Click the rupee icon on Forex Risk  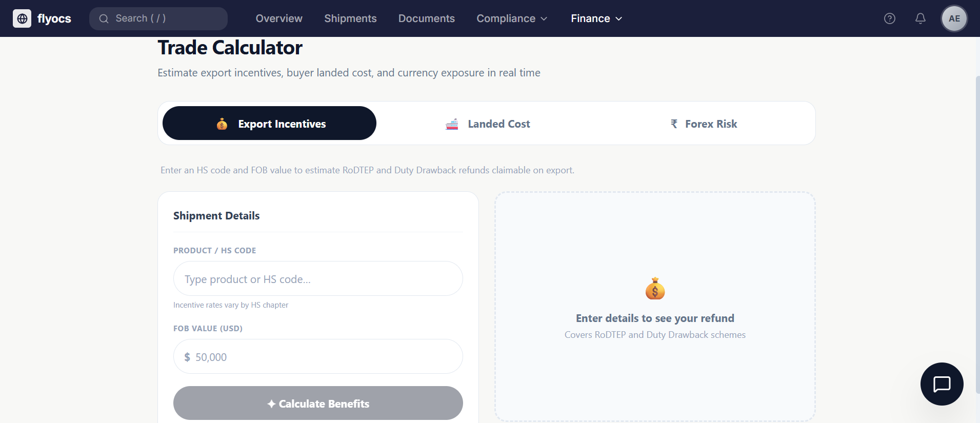[674, 124]
